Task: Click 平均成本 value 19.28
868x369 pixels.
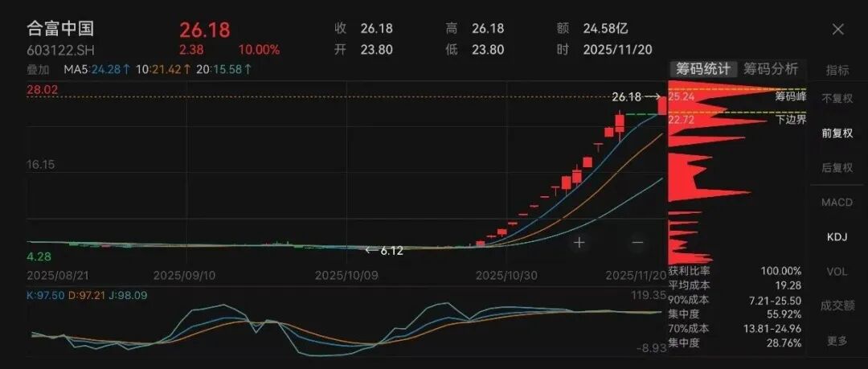Action: click(x=789, y=285)
